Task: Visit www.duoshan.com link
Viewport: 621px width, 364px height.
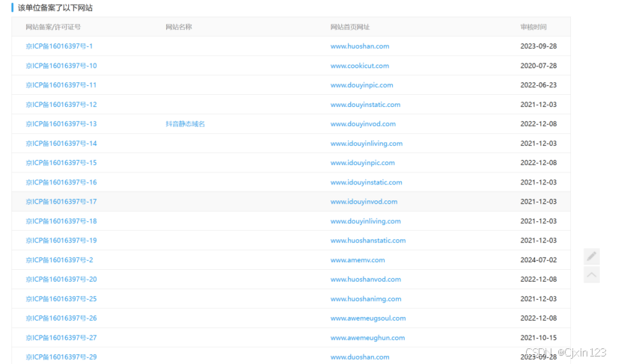Action: tap(360, 357)
